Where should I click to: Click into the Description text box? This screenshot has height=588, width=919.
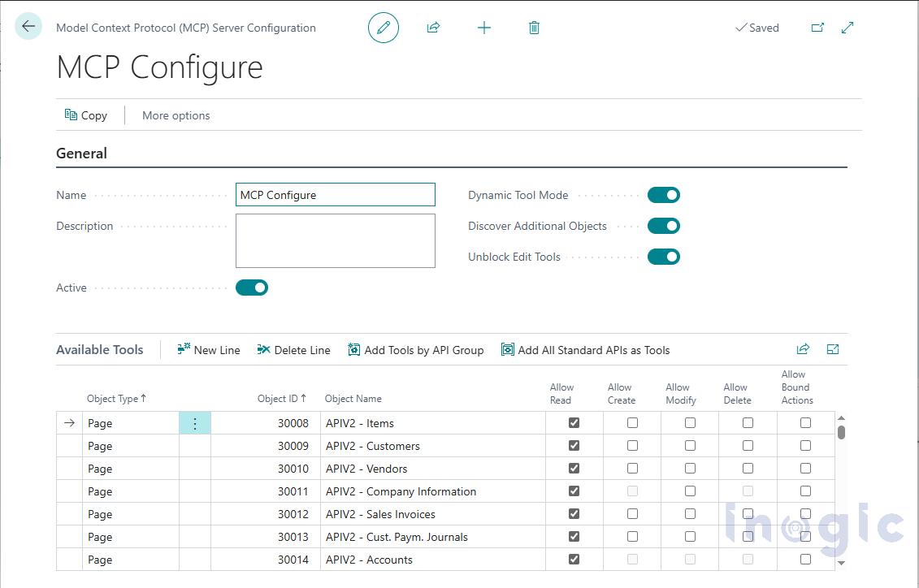pos(336,240)
